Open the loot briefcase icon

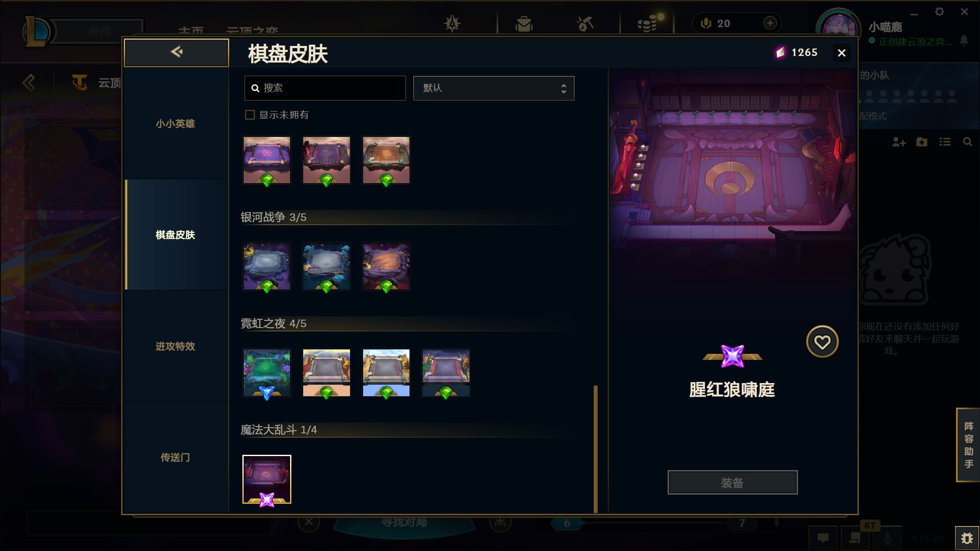[524, 24]
